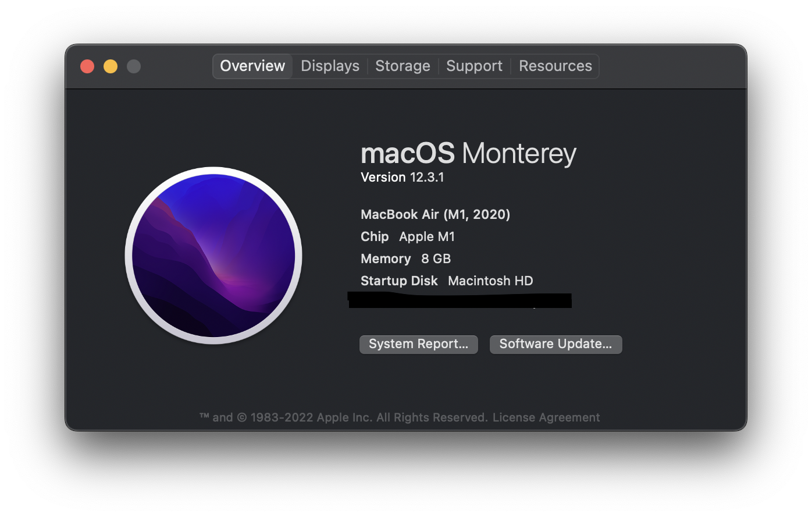
Task: Click the blacked-out serial number bar
Action: (460, 301)
